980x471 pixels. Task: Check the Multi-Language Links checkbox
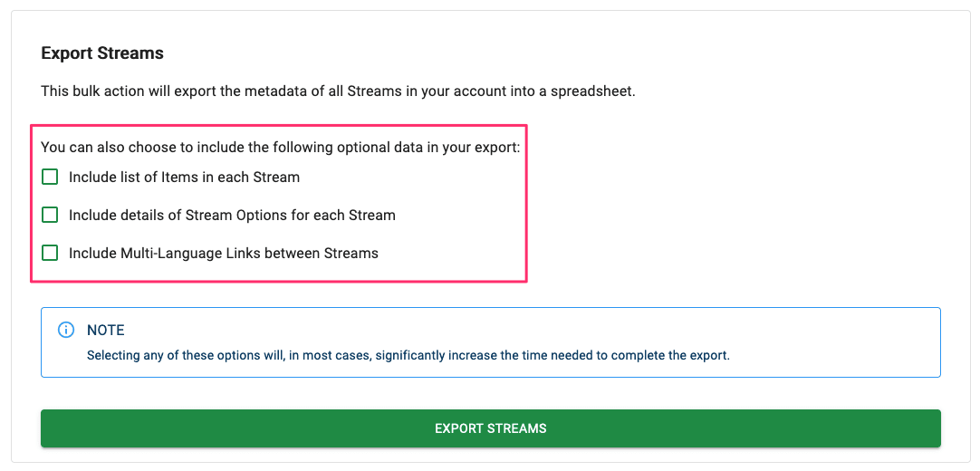[x=50, y=253]
